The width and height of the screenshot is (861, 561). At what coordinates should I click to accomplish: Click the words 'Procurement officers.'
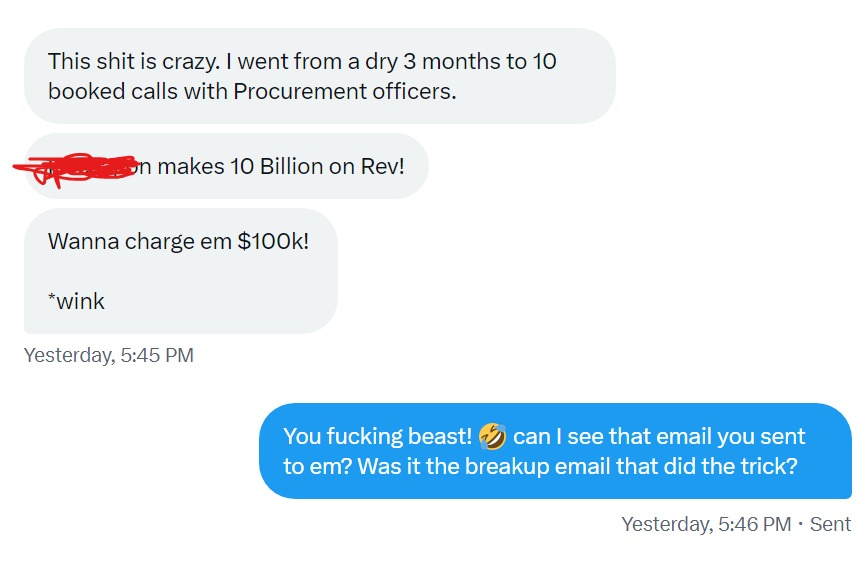(345, 91)
